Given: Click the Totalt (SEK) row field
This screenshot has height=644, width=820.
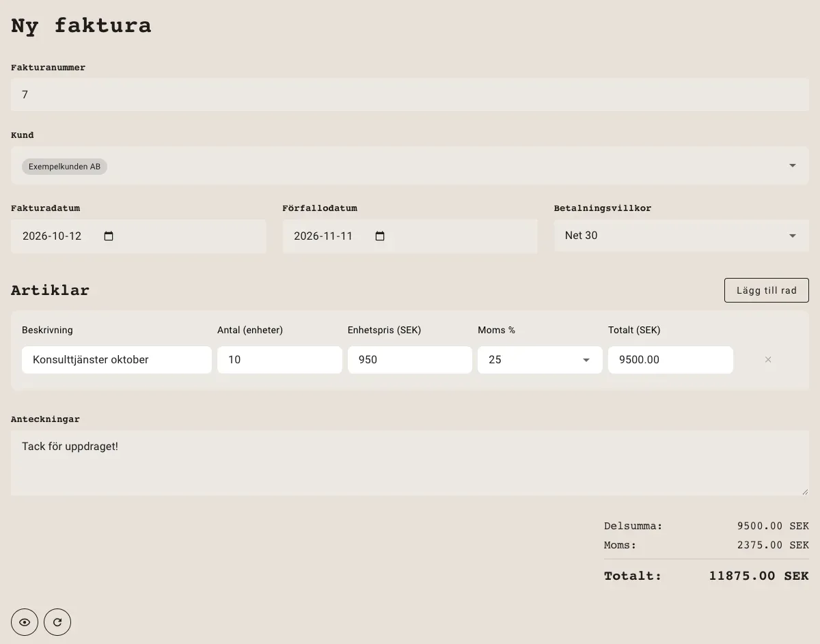Looking at the screenshot, I should coord(670,360).
